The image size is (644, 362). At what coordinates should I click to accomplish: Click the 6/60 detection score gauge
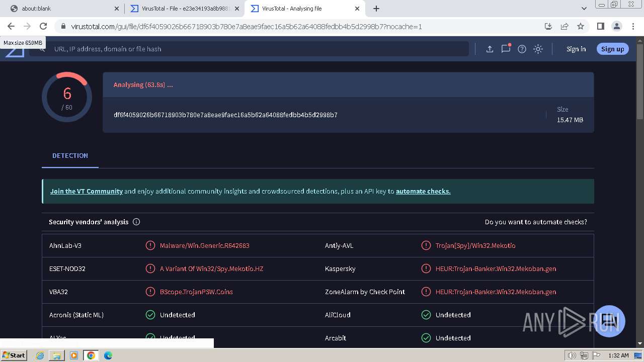tap(67, 97)
